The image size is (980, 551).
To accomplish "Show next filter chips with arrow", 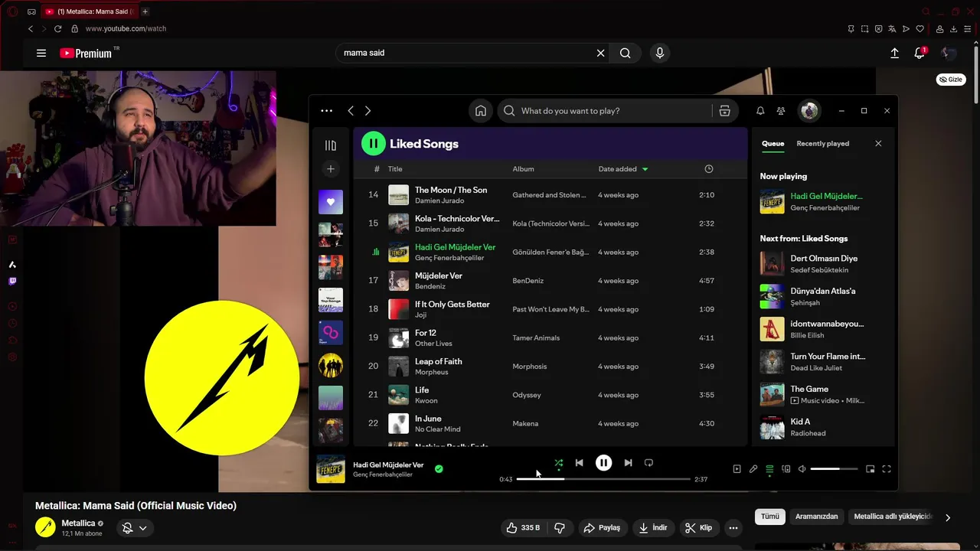I will click(x=948, y=517).
